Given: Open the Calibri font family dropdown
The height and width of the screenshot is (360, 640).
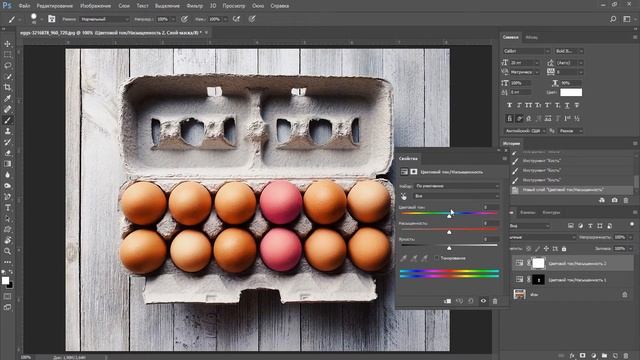Looking at the screenshot, I should 527,51.
